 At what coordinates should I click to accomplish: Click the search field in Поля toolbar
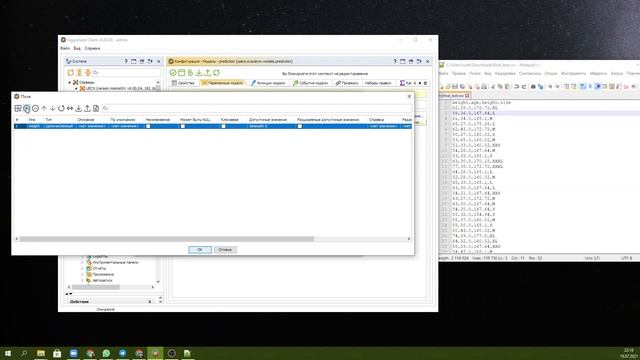pos(257,109)
